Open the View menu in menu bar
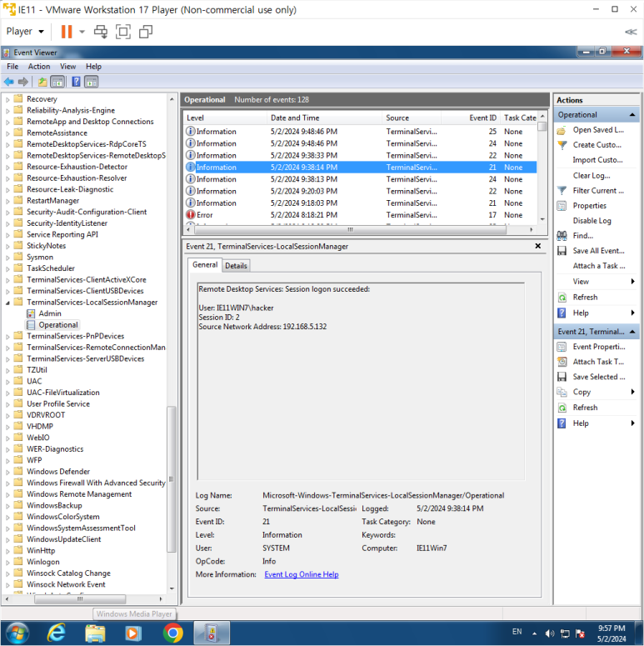Viewport: 644px width, 646px height. point(67,67)
